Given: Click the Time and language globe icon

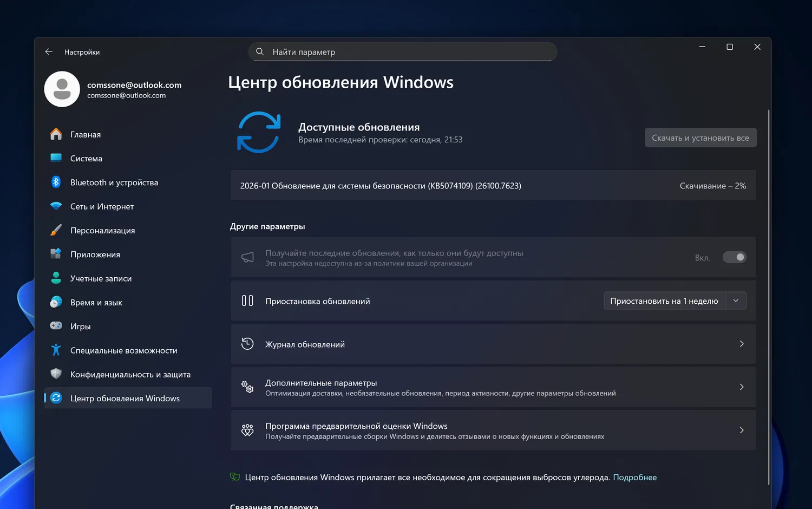Looking at the screenshot, I should 56,302.
